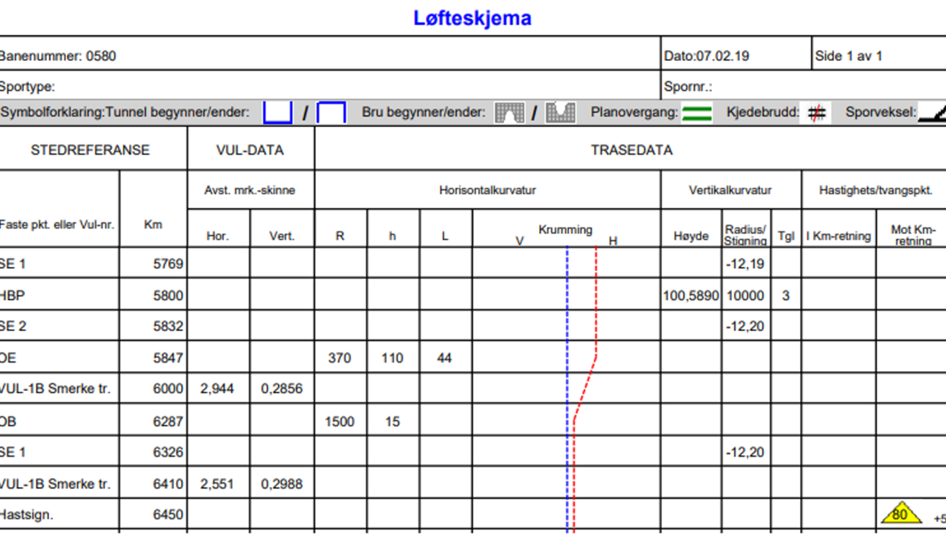Click the Høyde column header
Viewport: 946px width, 560px height.
pyautogui.click(x=691, y=236)
